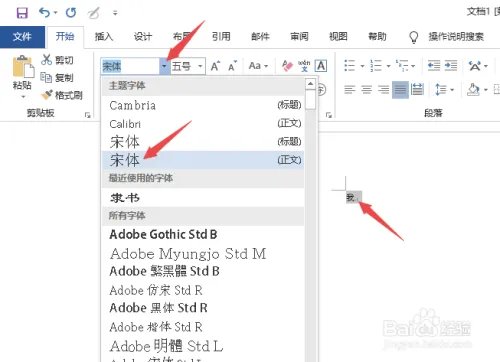Click the Shading paint bucket icon

coord(473,89)
